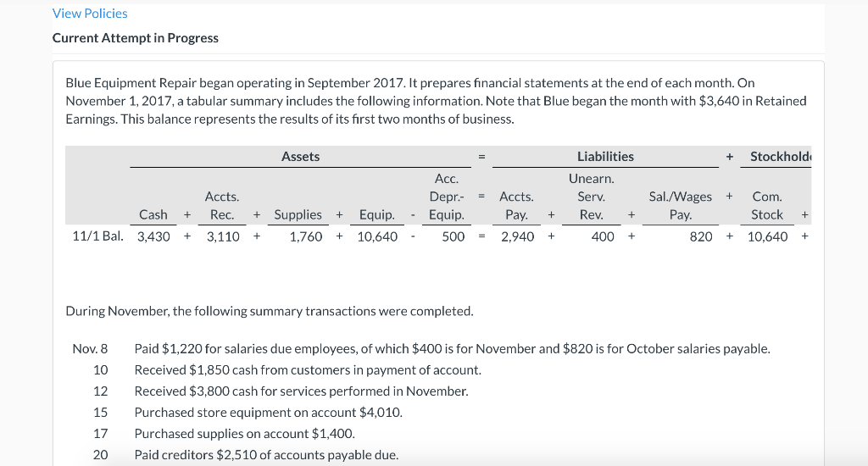Click the Current Attempt in Progress heading
Image resolution: width=868 pixels, height=466 pixels.
[x=136, y=38]
